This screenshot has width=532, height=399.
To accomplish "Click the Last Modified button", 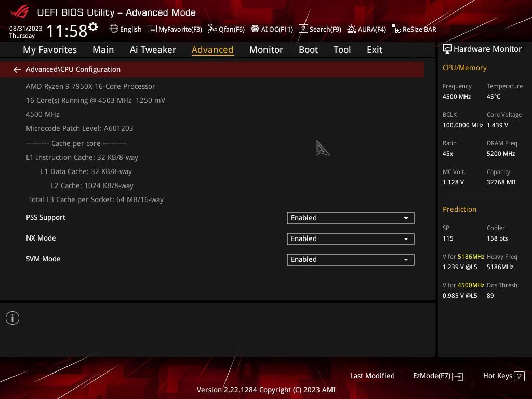I will point(372,376).
